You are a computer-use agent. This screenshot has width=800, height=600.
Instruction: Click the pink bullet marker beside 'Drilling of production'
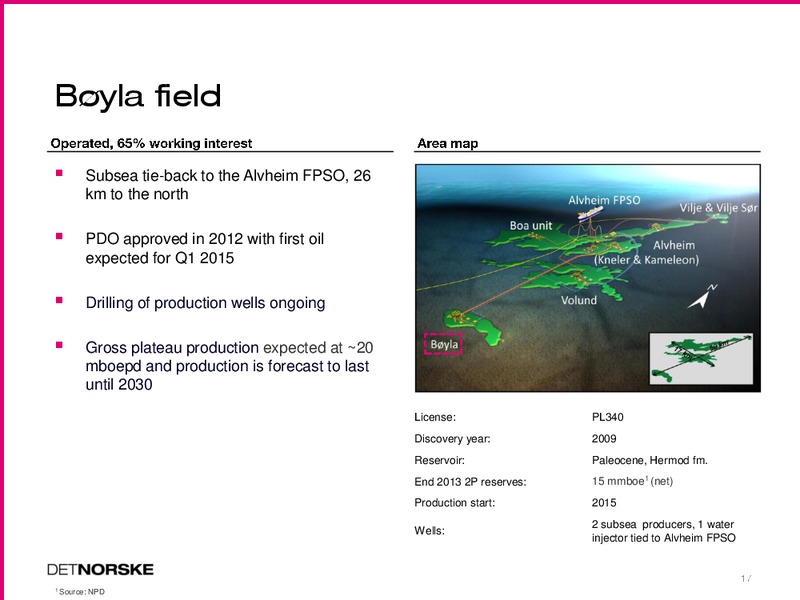tap(59, 300)
